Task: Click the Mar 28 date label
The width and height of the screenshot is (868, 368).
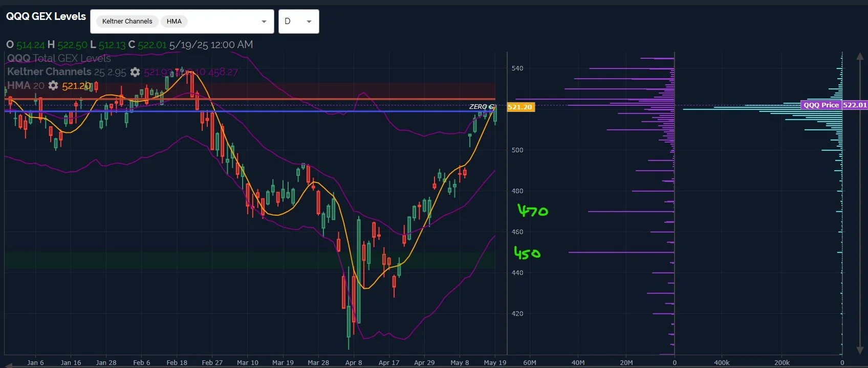Action: (318, 362)
